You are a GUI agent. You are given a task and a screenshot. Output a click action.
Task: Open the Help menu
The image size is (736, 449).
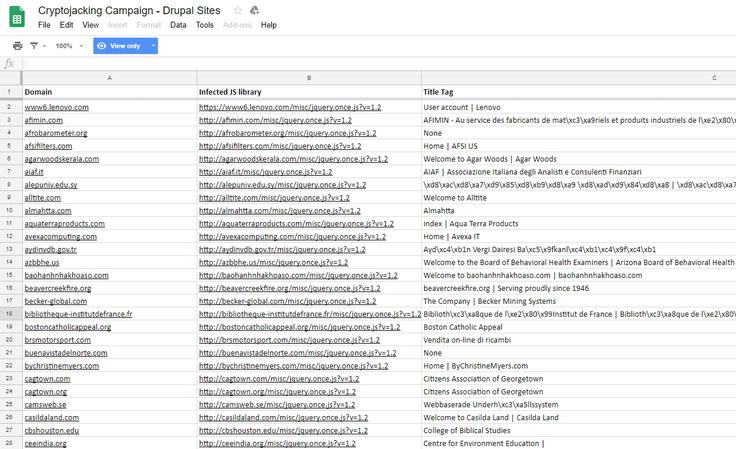(268, 25)
